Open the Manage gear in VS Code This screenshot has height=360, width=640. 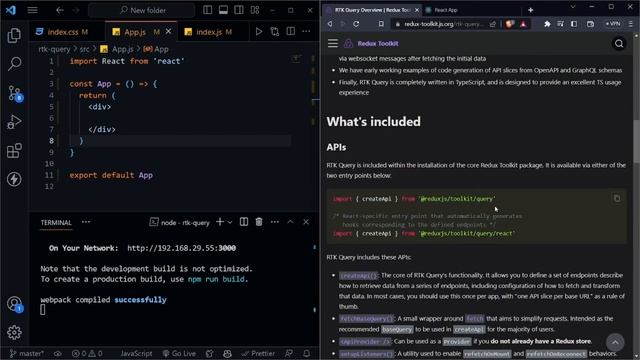coord(14,333)
